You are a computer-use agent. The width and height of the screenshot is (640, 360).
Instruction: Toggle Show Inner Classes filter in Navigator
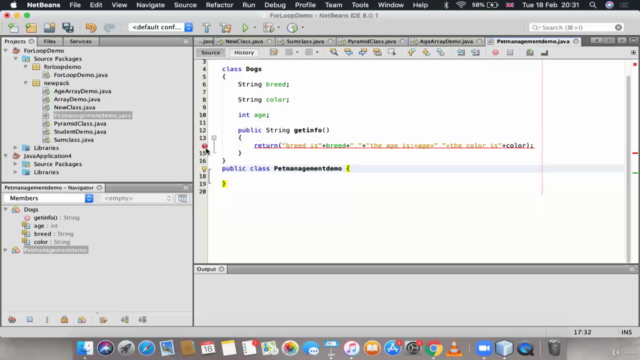click(x=82, y=320)
